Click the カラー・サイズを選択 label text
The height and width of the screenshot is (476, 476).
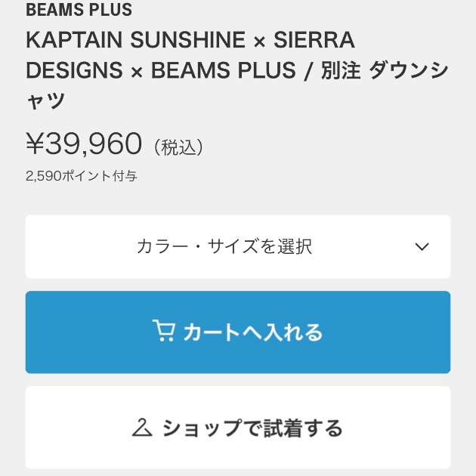pos(224,246)
